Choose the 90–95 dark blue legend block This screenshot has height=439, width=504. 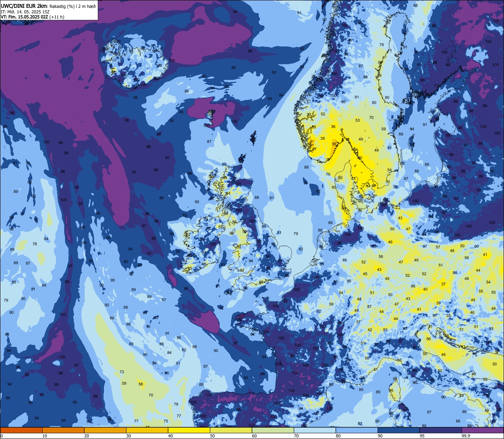click(398, 430)
